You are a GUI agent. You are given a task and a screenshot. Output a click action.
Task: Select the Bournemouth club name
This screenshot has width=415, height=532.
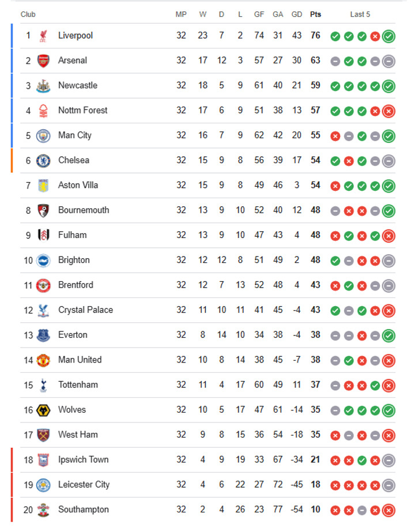[83, 210]
